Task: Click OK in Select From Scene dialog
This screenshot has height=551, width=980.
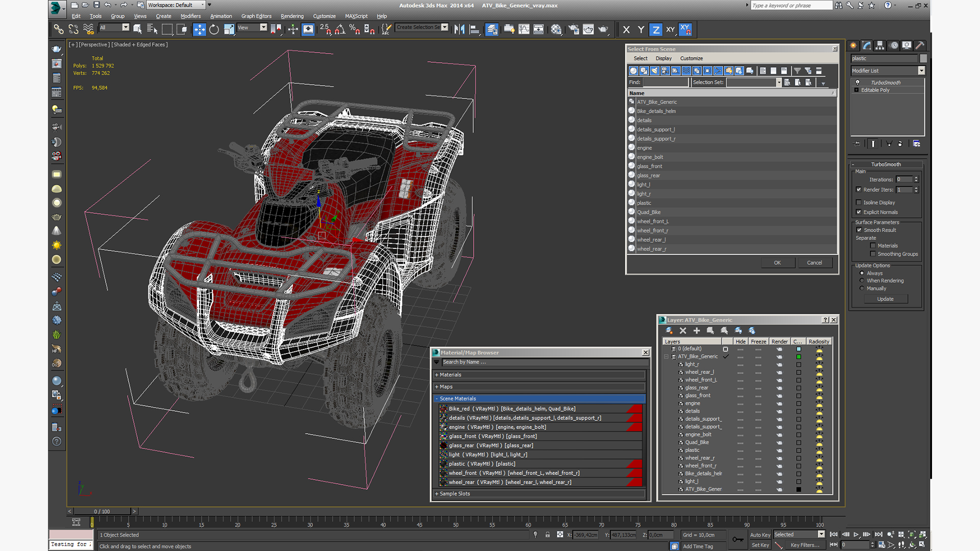Action: [x=777, y=263]
